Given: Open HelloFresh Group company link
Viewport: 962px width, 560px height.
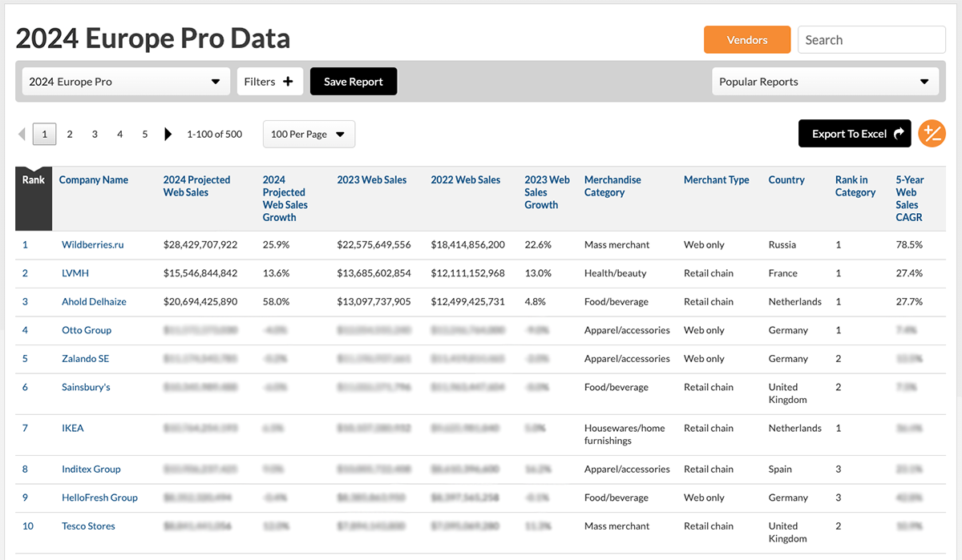Looking at the screenshot, I should coord(100,498).
